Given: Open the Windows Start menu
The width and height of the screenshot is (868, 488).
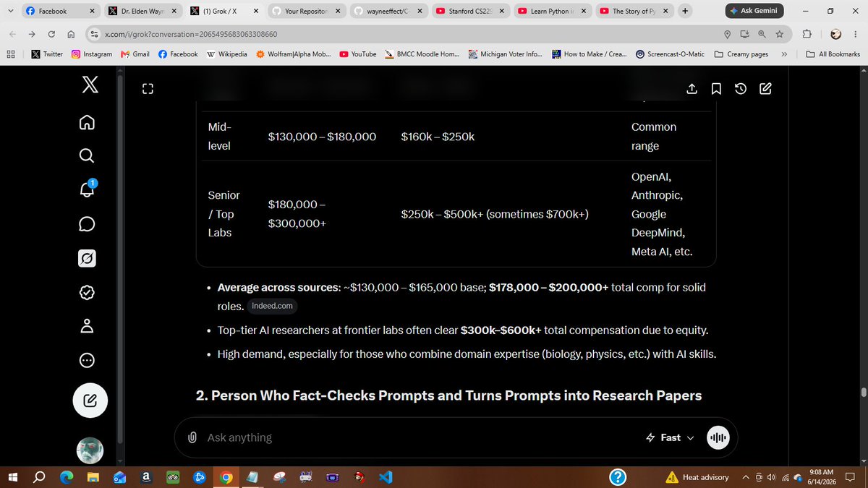Looking at the screenshot, I should (x=12, y=477).
